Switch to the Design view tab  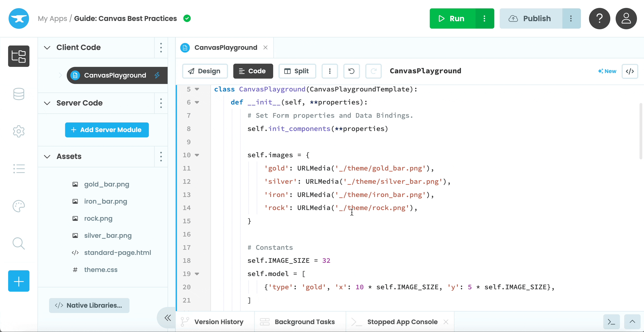[205, 71]
